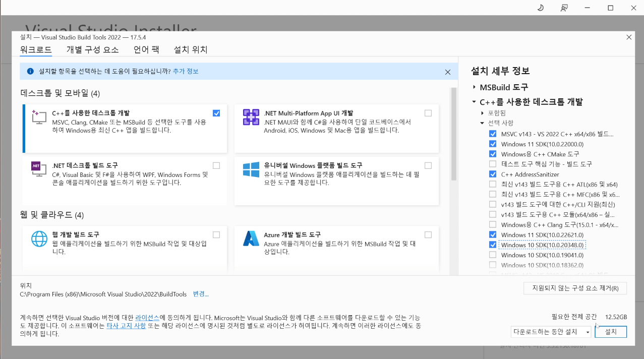Open the 타사 고지 사항 link
The height and width of the screenshot is (359, 644).
[x=126, y=326]
